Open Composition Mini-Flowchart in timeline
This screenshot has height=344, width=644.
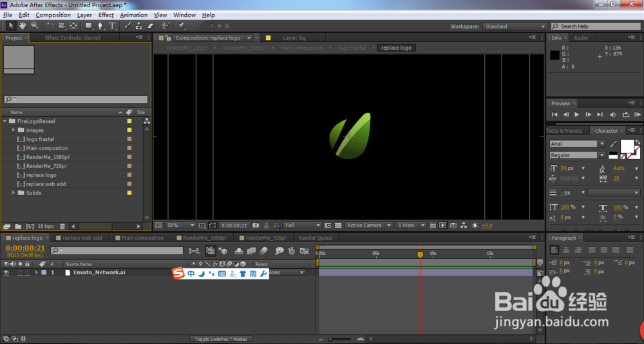pyautogui.click(x=194, y=251)
